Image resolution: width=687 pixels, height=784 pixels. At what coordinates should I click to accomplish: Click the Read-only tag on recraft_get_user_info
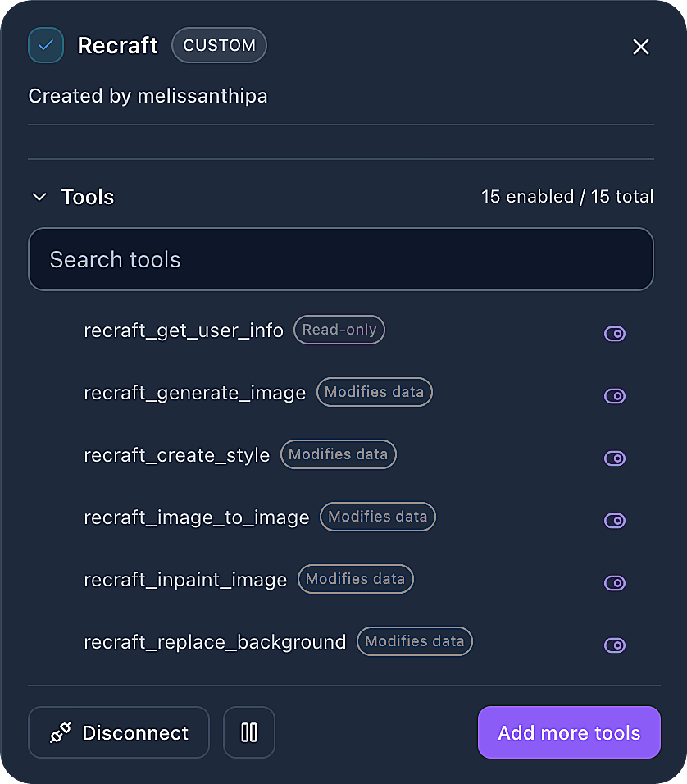(x=339, y=330)
